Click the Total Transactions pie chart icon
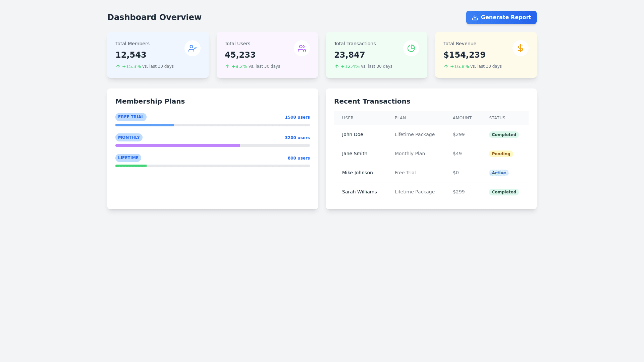Image resolution: width=644 pixels, height=362 pixels. pos(411,48)
